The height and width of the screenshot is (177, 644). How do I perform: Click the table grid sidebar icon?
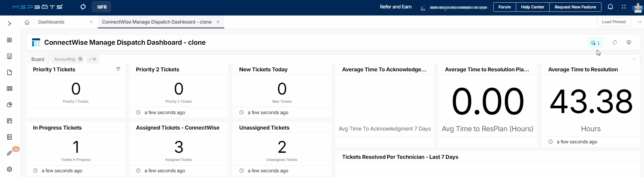(9, 88)
